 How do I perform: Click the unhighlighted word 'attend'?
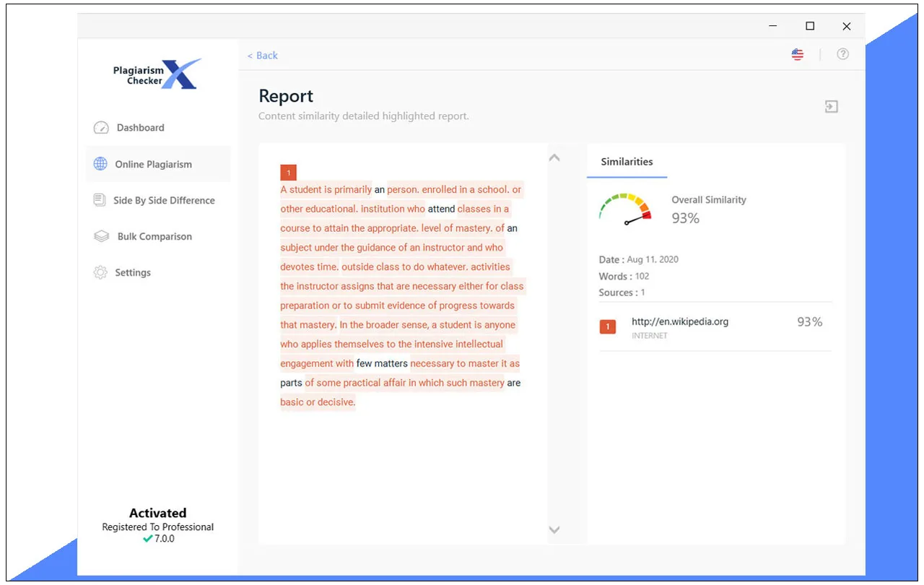tap(441, 209)
